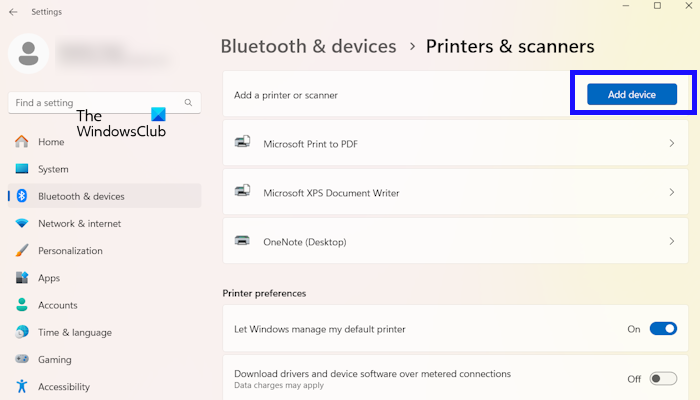Click the Home icon in sidebar
Screen dimensions: 700x400
(x=21, y=142)
